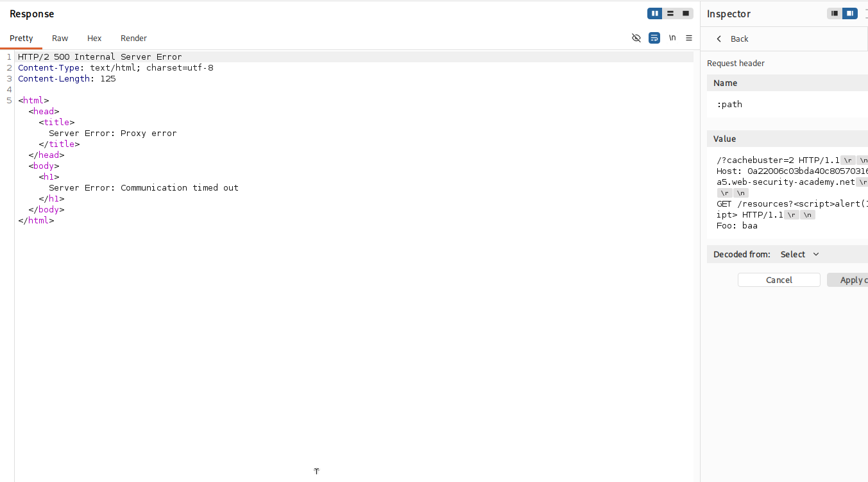The width and height of the screenshot is (868, 482).
Task: Click the closing </head> tag
Action: click(x=46, y=155)
